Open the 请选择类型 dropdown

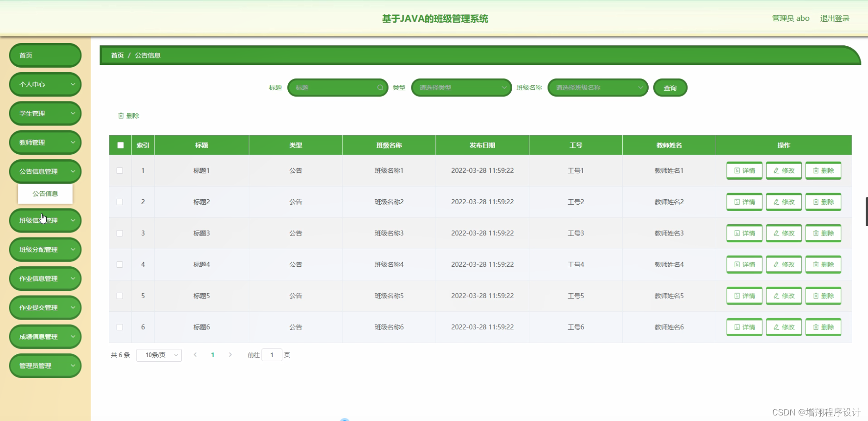[461, 88]
